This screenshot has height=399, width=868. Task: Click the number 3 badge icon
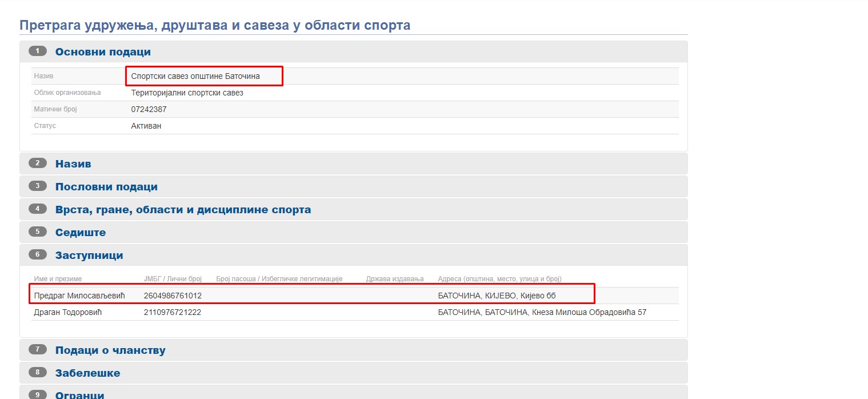pyautogui.click(x=37, y=186)
